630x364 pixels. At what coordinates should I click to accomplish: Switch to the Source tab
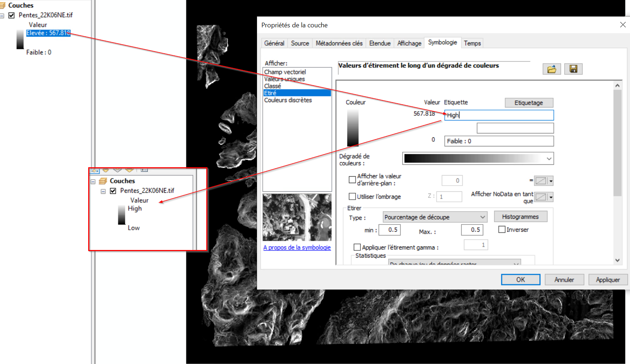(300, 43)
